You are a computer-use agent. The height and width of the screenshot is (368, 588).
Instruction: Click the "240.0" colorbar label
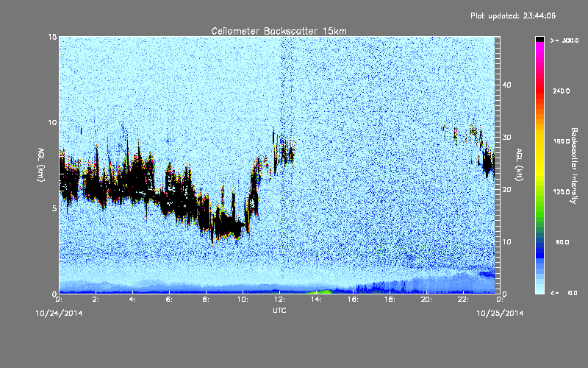pyautogui.click(x=562, y=91)
